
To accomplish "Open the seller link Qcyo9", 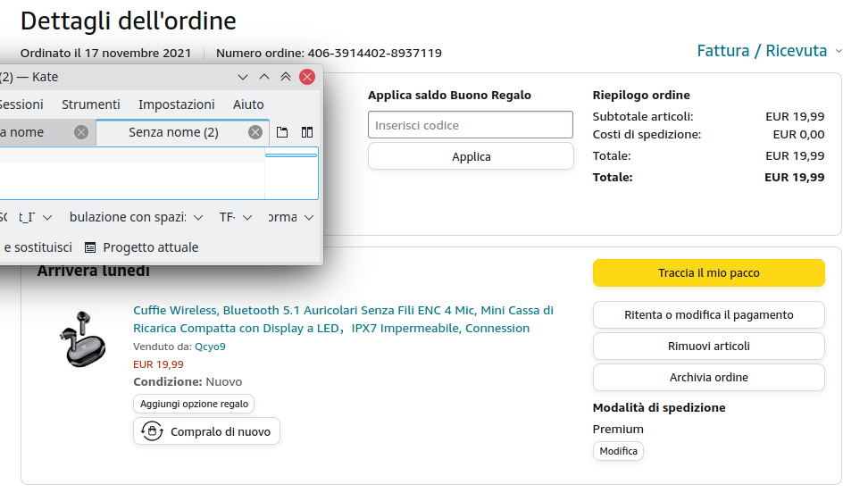I will point(210,347).
